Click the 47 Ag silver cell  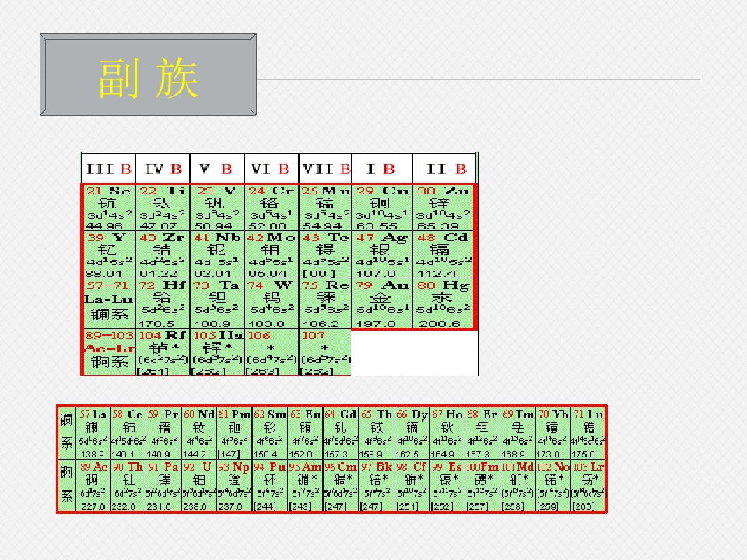pyautogui.click(x=382, y=254)
